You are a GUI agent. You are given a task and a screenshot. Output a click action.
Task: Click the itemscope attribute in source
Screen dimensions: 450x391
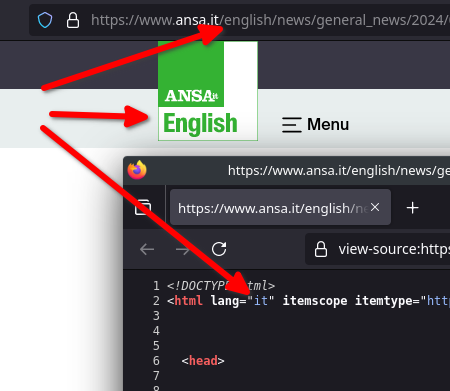(x=315, y=301)
